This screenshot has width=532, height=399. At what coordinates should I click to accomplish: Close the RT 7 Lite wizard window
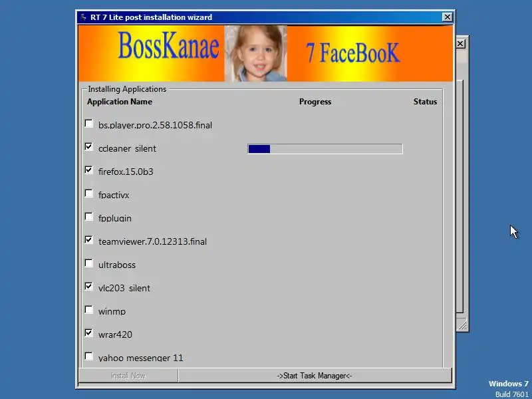coord(447,17)
